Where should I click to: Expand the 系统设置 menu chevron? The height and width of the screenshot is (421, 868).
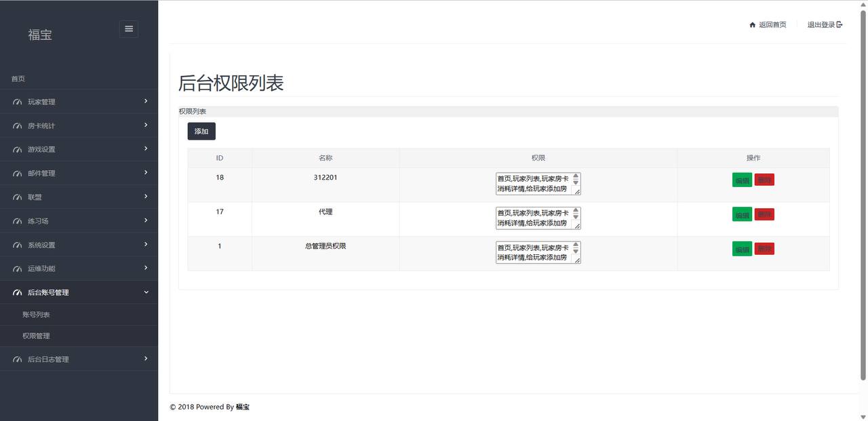tap(146, 244)
